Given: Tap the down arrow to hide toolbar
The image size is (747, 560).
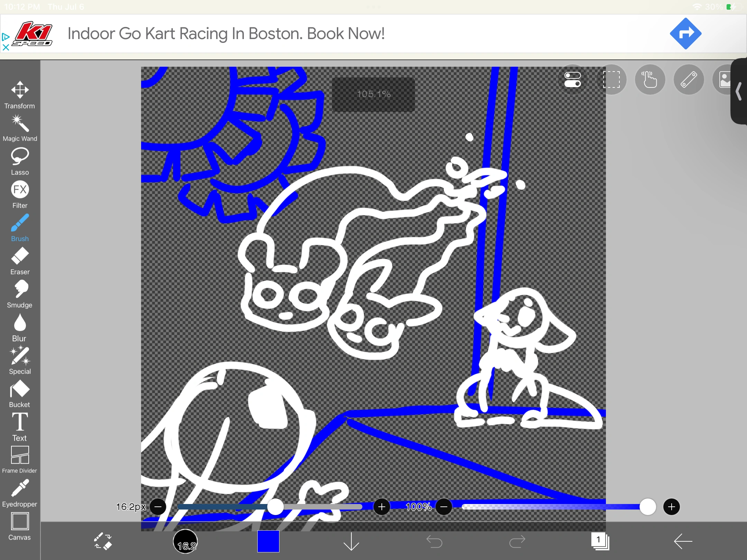Looking at the screenshot, I should tap(351, 541).
